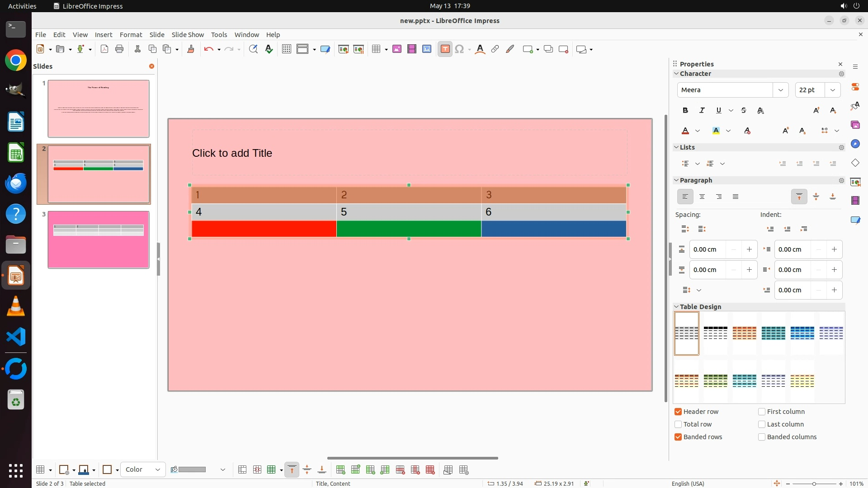This screenshot has height=488, width=868.
Task: Click the Center Horizontally paragraph alignment icon
Action: pos(702,197)
